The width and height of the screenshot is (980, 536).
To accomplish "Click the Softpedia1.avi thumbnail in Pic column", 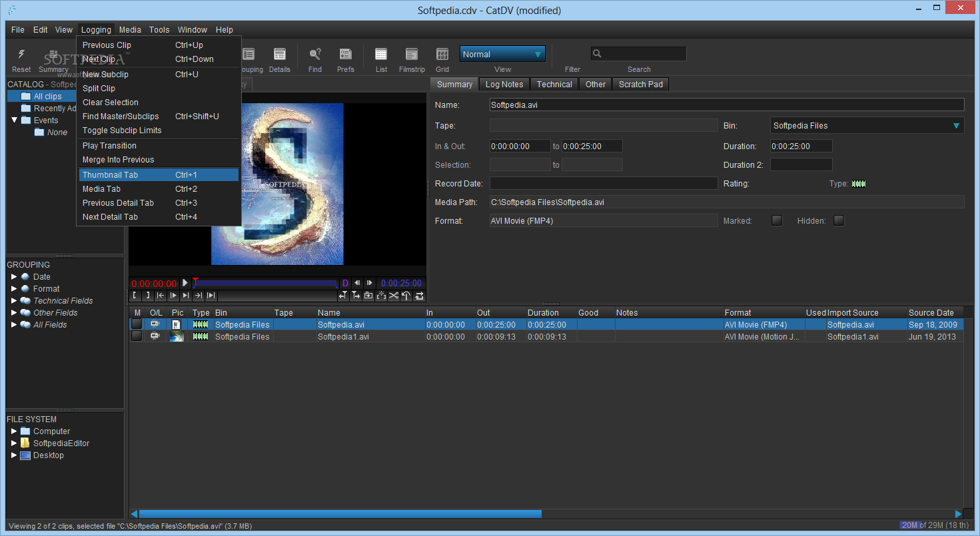I will pos(177,337).
